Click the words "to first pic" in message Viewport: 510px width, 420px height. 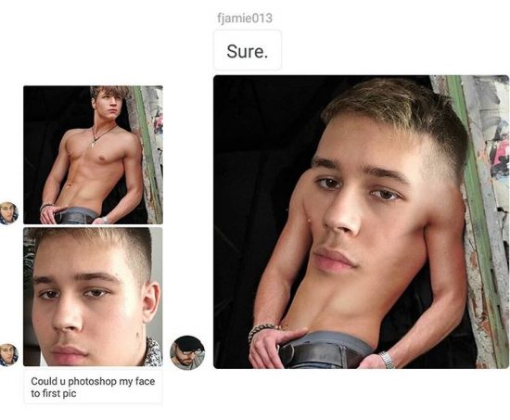coord(54,393)
